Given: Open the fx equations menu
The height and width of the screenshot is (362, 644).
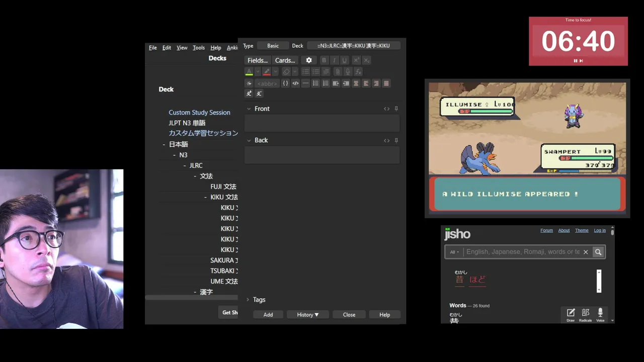Looking at the screenshot, I should 358,72.
